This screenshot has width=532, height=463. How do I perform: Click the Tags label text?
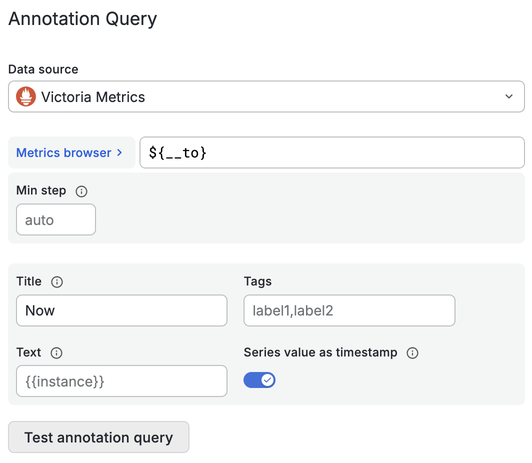click(258, 282)
